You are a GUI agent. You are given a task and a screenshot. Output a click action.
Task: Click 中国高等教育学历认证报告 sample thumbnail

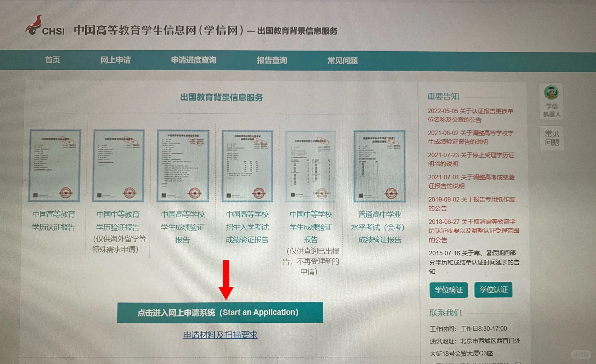tap(55, 166)
